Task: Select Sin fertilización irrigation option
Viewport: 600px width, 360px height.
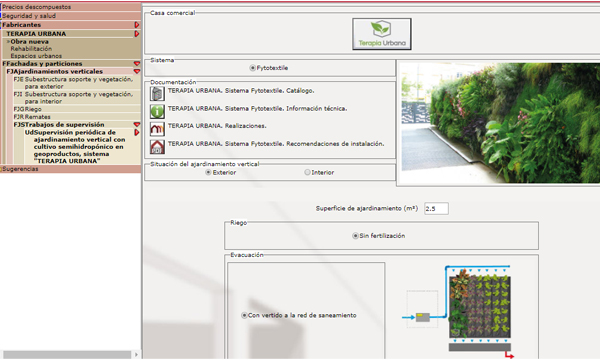Action: coord(355,236)
